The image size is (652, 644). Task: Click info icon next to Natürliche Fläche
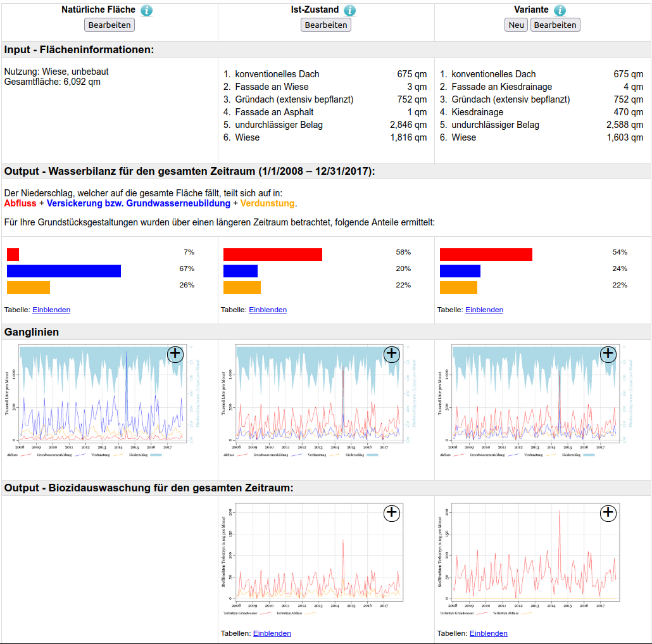click(x=146, y=11)
